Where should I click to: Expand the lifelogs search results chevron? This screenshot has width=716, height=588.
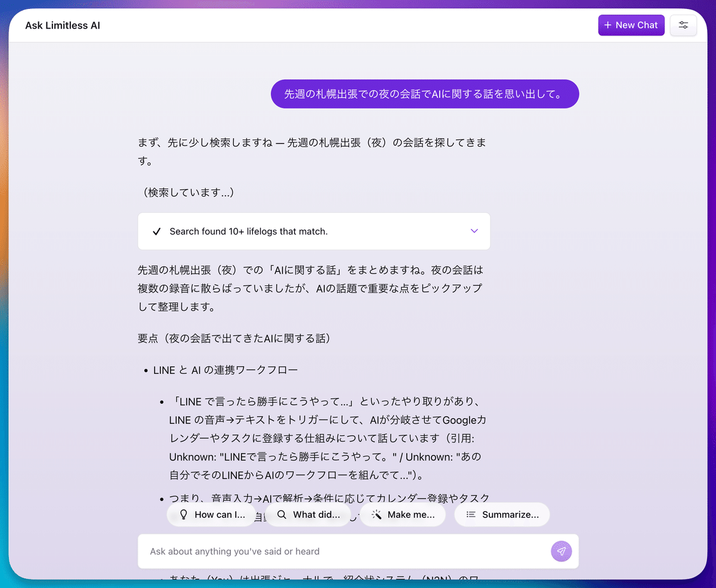[x=474, y=231]
